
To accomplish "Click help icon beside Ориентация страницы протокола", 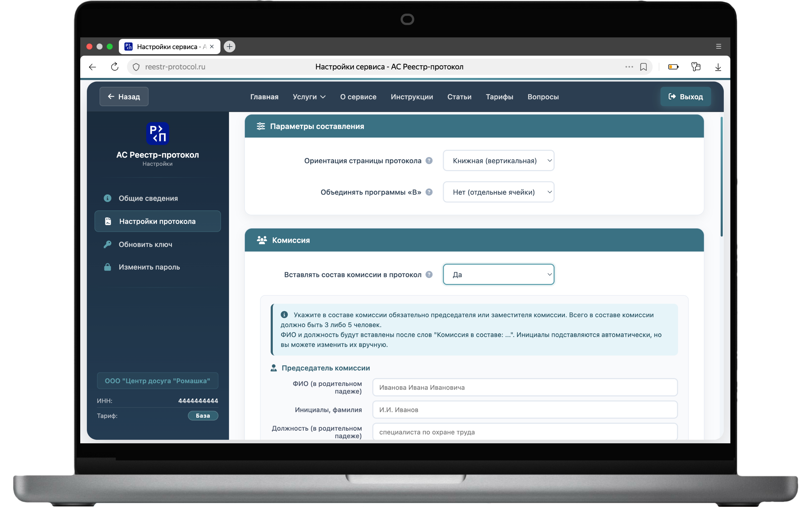I will point(429,161).
